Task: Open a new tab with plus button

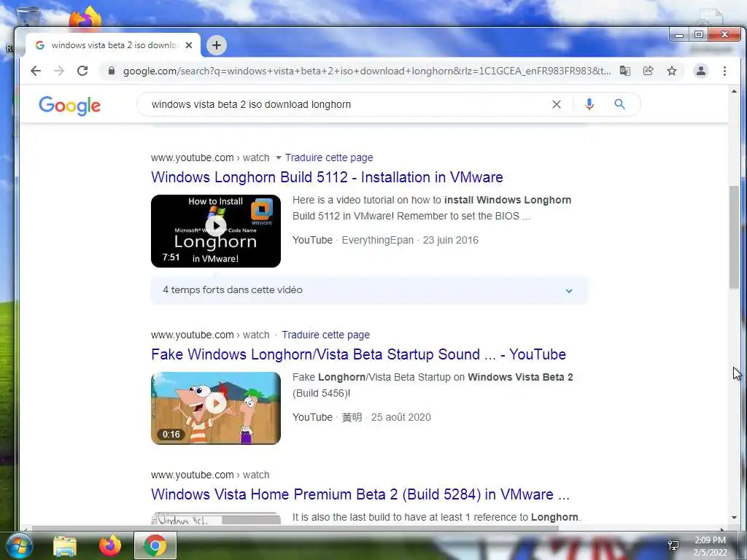Action: (216, 45)
